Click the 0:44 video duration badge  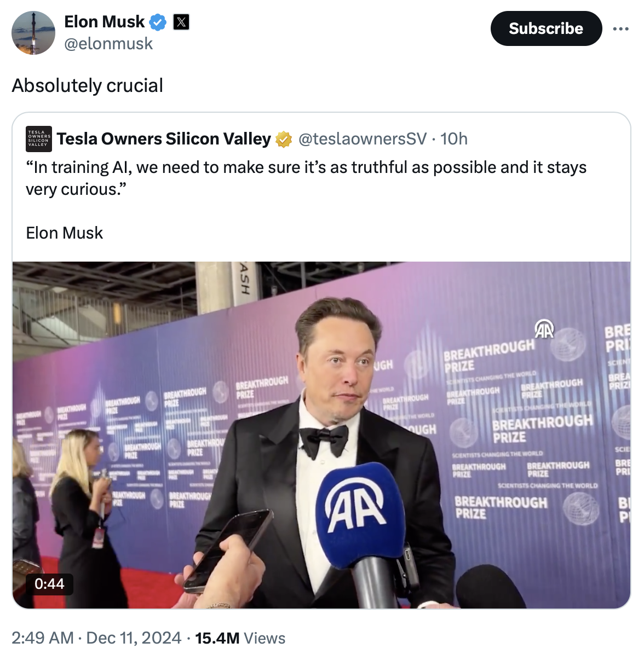49,584
